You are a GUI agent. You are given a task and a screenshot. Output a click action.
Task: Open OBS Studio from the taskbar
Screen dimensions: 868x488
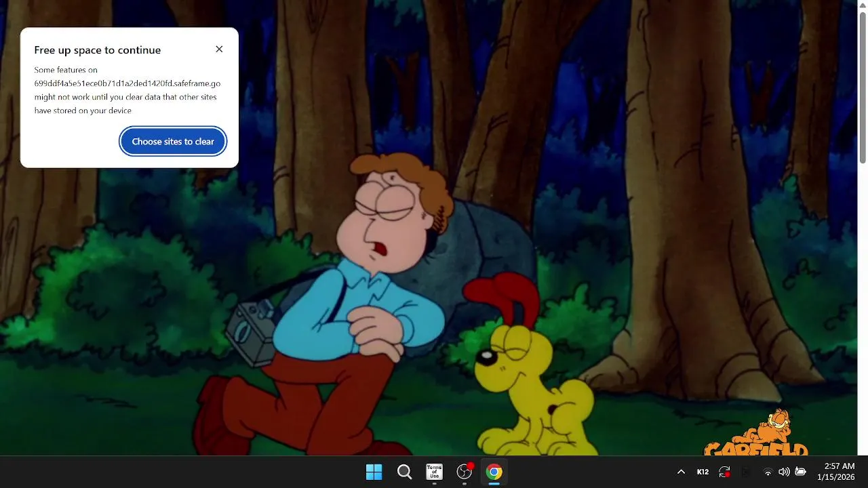coord(465,472)
